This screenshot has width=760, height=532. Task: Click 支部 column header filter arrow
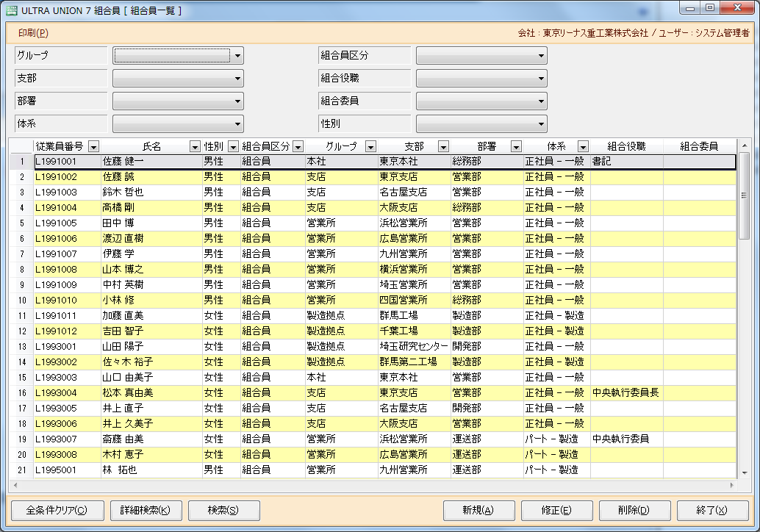pyautogui.click(x=443, y=146)
